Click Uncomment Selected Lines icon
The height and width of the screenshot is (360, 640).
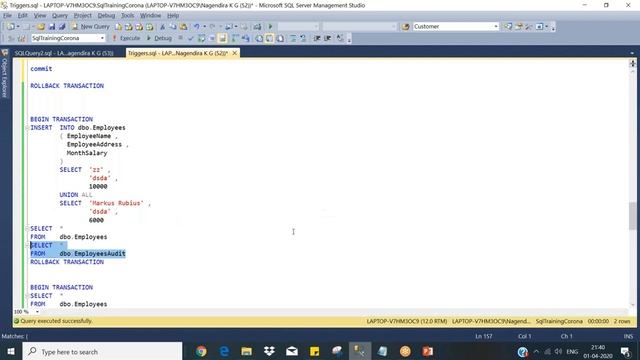pyautogui.click(x=303, y=38)
